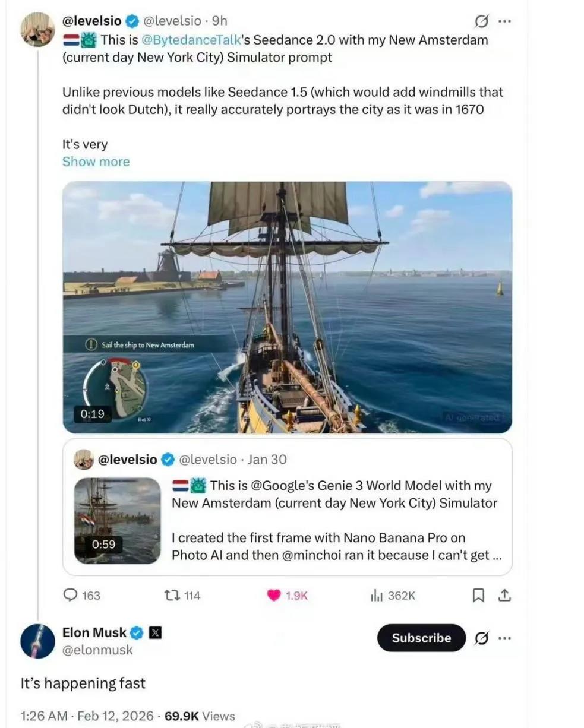Open the quoted Genie 3 video thumbnail
The height and width of the screenshot is (728, 584).
click(x=117, y=520)
